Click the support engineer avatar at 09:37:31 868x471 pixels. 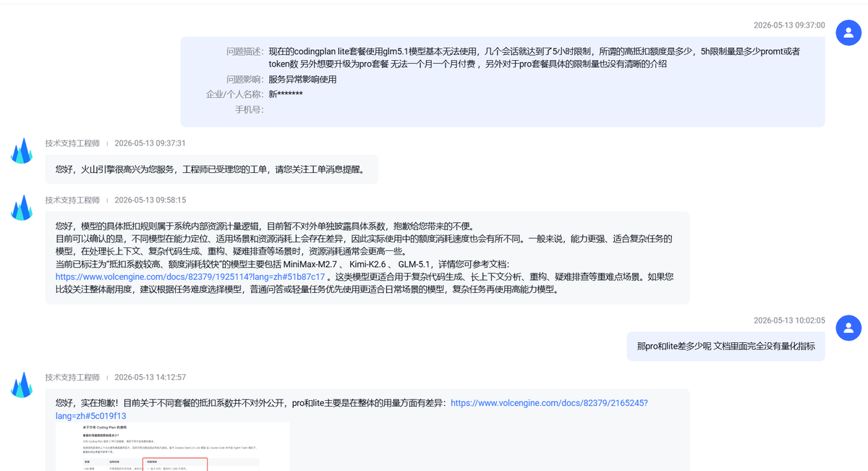point(22,150)
